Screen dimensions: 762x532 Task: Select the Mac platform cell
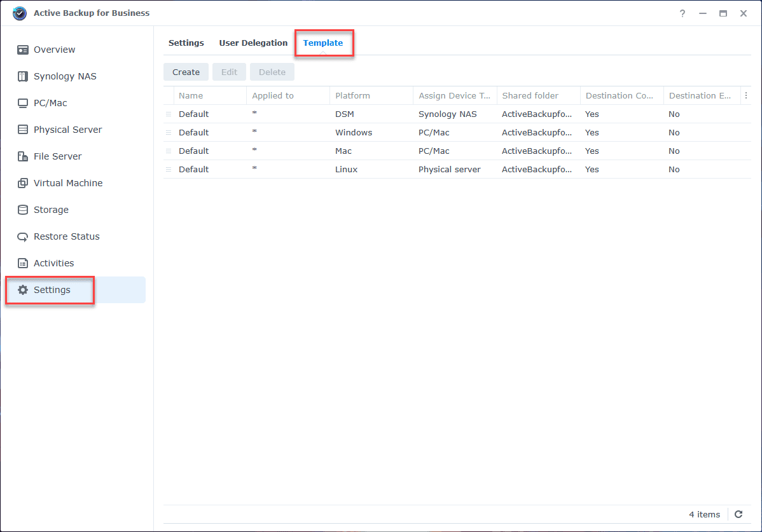(343, 151)
